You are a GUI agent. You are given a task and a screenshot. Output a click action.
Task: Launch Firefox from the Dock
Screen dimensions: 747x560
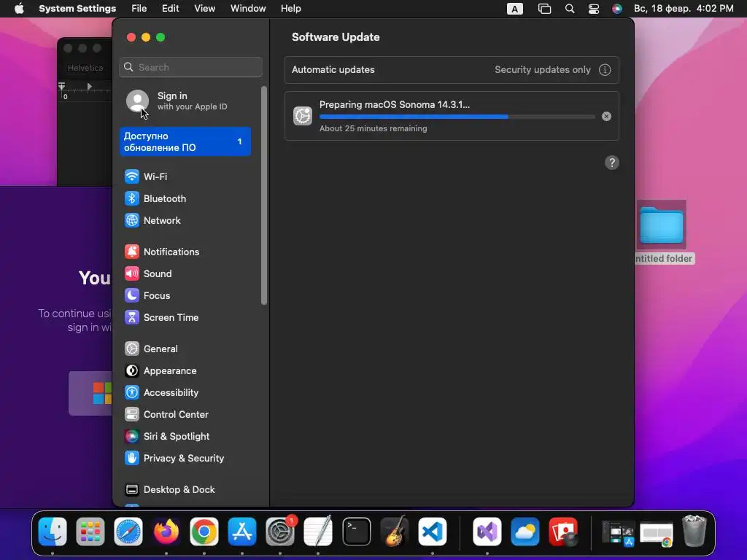(166, 532)
